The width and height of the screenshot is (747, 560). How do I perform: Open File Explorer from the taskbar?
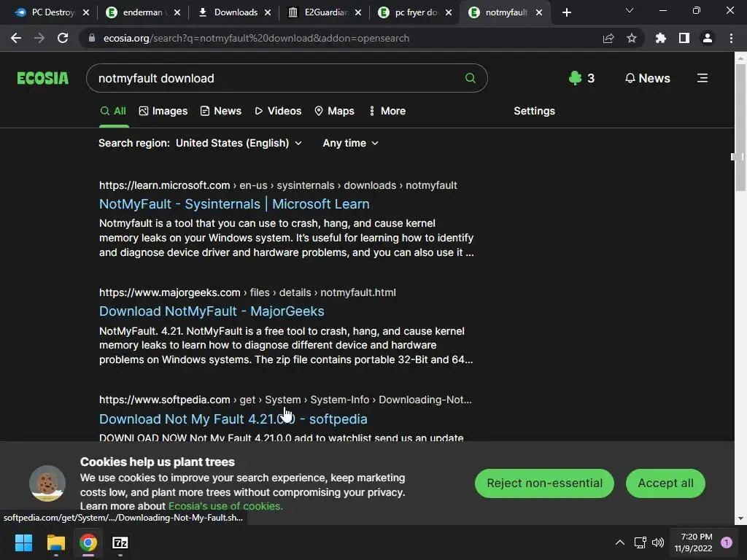pyautogui.click(x=55, y=542)
